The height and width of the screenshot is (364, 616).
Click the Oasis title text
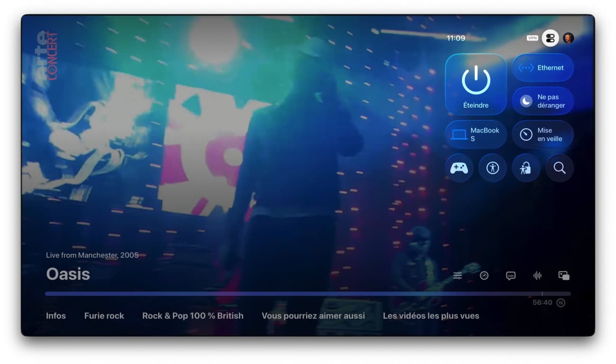point(68,274)
